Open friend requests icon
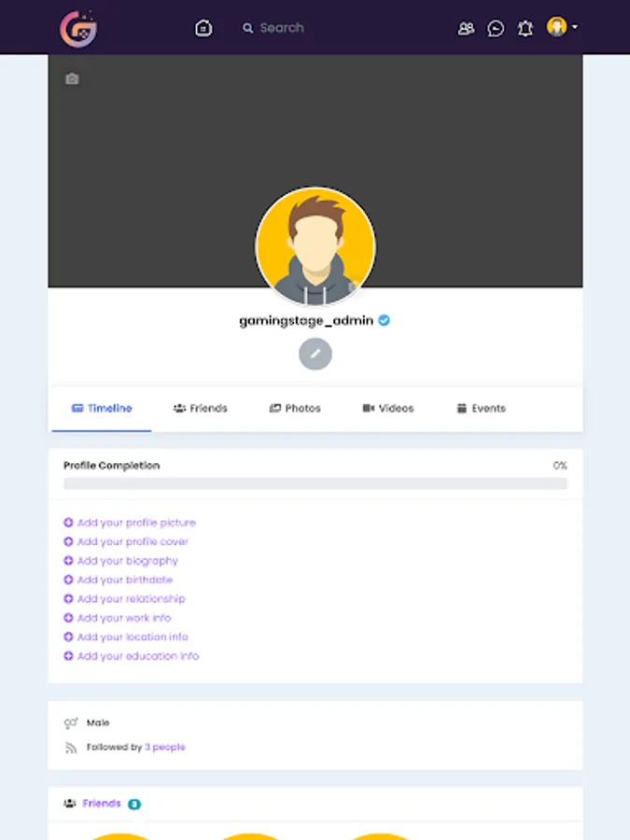 click(466, 28)
